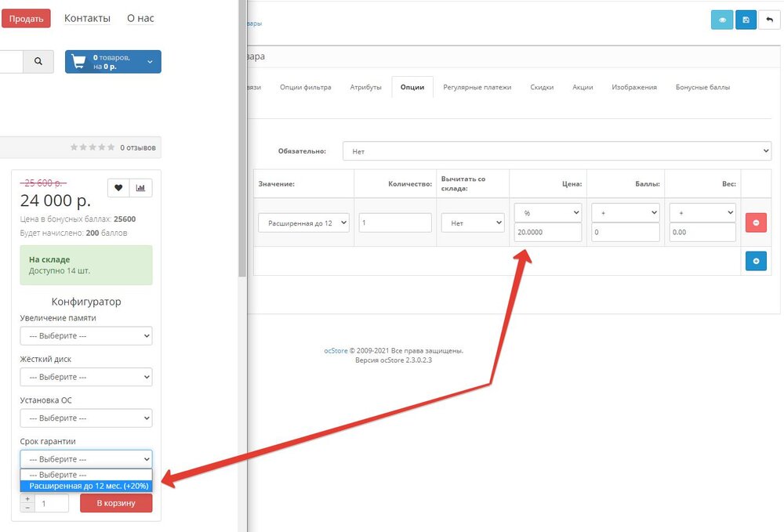Click the search magnifier icon
This screenshot has height=532, width=784.
coord(38,62)
